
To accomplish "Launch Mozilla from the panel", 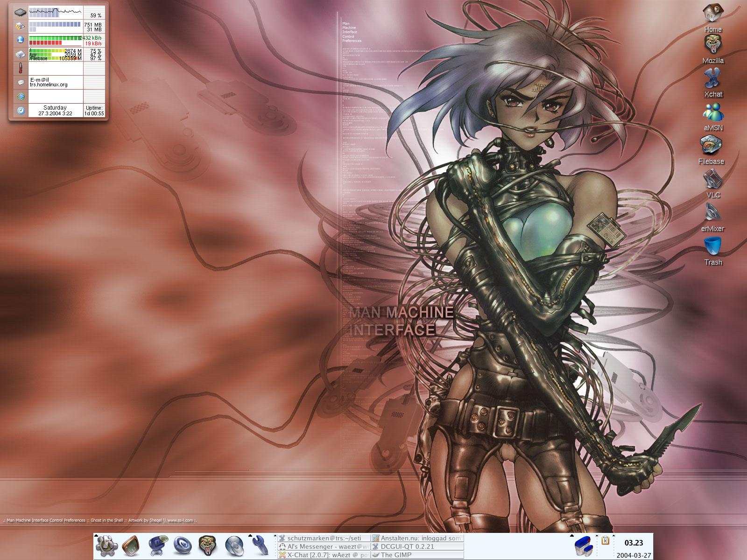I will (208, 545).
